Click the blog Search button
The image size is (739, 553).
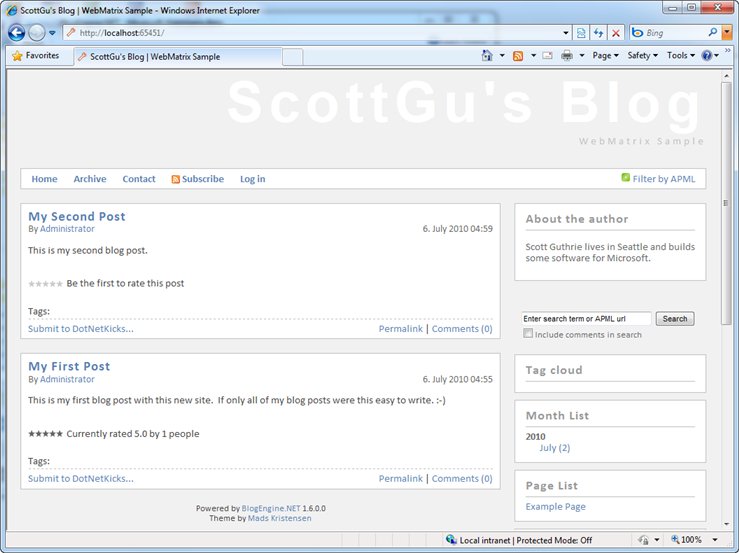pos(674,319)
